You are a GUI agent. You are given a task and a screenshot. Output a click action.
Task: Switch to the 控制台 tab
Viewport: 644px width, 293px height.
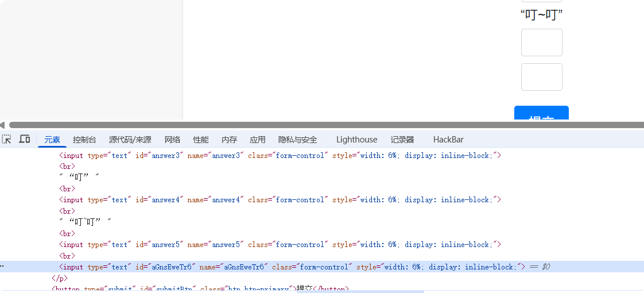pyautogui.click(x=84, y=140)
